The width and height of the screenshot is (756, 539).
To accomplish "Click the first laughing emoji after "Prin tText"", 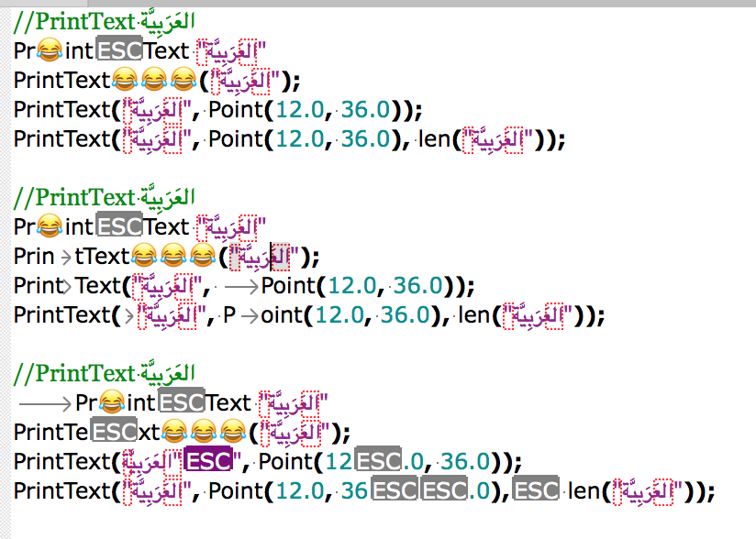I will tap(145, 256).
